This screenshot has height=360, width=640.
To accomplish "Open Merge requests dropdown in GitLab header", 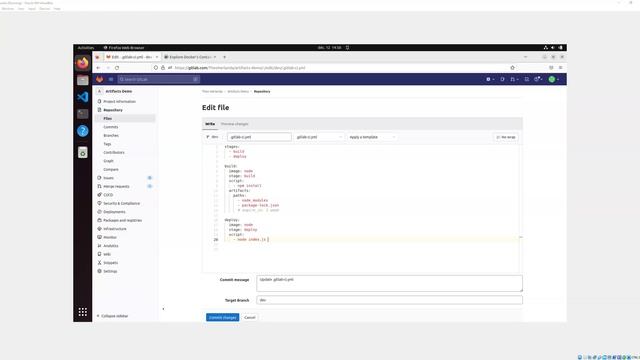I will (514, 79).
